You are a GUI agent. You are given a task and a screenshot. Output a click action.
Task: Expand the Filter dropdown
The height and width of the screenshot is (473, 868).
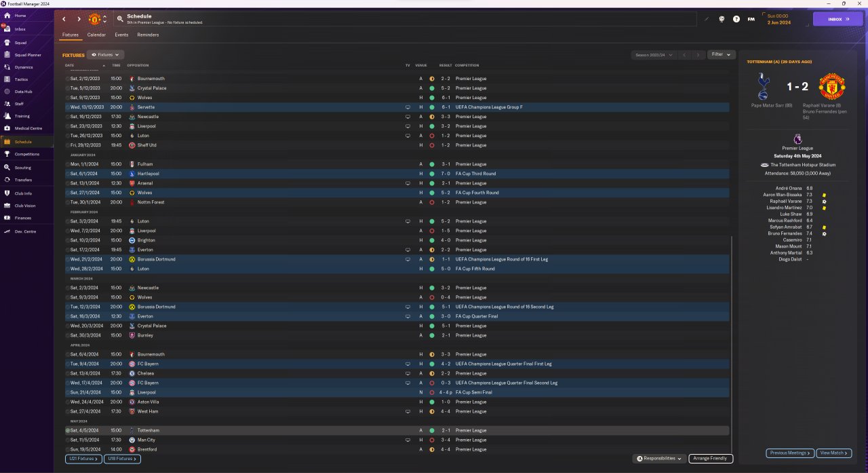click(x=721, y=54)
